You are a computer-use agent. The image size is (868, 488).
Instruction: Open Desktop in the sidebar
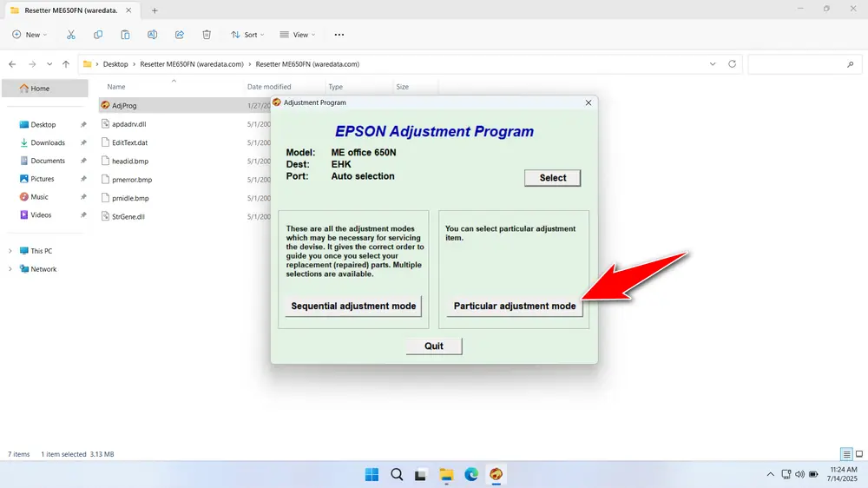(43, 125)
